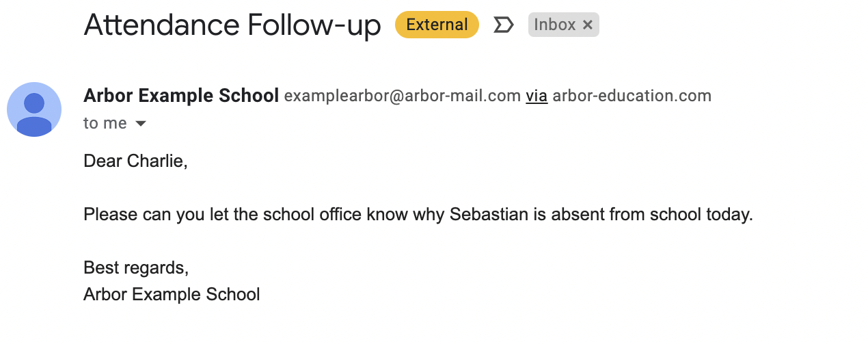
Task: Click the word "Sebastian" in the message
Action: (489, 215)
